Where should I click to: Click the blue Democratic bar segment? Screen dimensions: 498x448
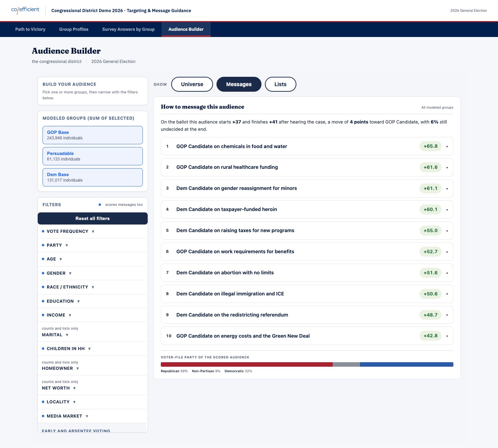407,364
